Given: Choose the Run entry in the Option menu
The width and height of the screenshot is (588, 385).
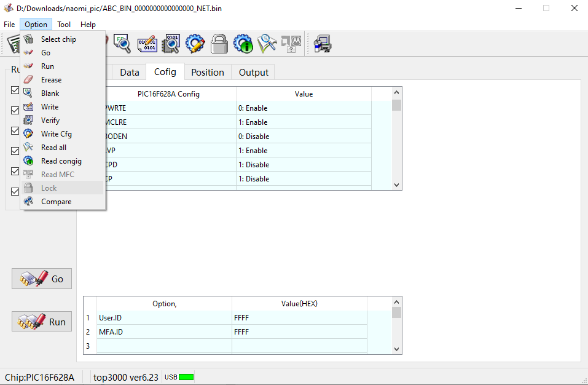Looking at the screenshot, I should (x=62, y=66).
